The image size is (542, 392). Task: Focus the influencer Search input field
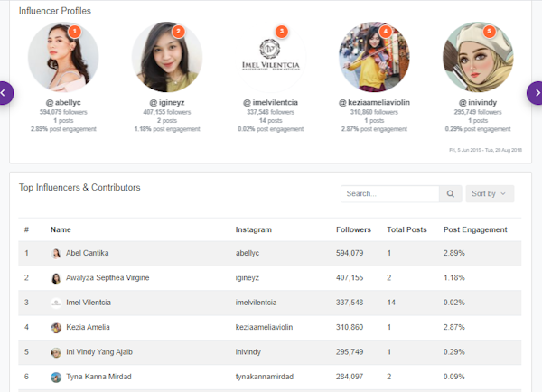[389, 193]
